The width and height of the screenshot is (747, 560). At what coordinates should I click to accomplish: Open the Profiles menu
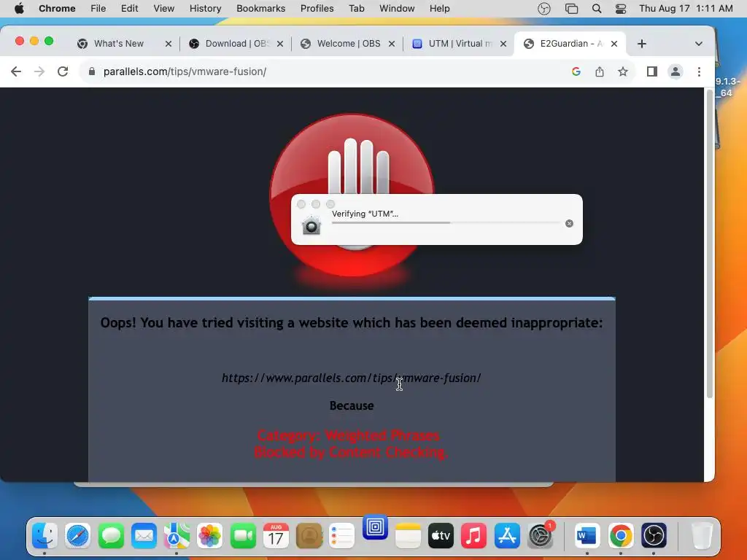click(x=317, y=9)
